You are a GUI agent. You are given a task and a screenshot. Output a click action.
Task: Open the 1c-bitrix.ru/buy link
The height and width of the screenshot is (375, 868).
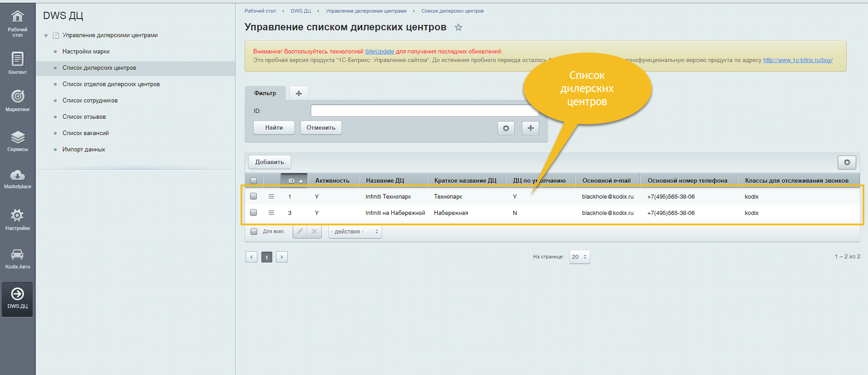(x=798, y=60)
